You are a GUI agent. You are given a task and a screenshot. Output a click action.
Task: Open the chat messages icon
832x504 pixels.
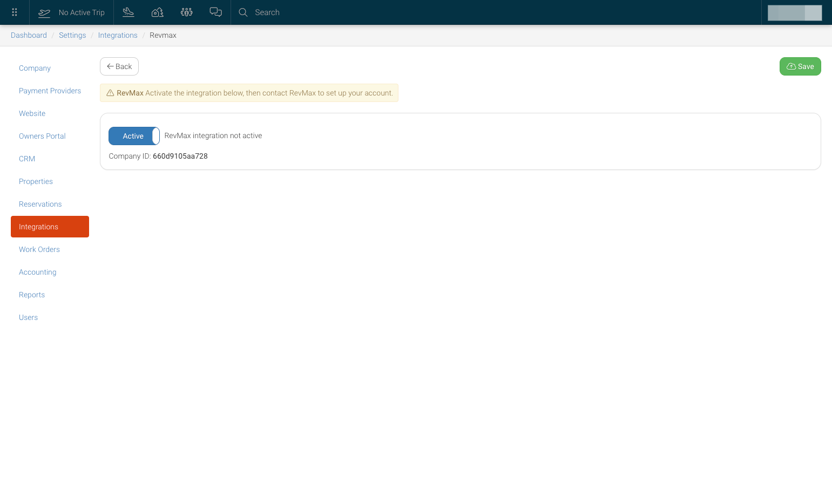pos(216,12)
